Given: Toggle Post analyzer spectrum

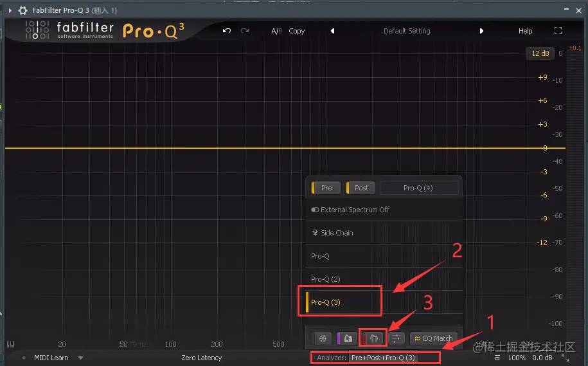Looking at the screenshot, I should [361, 188].
